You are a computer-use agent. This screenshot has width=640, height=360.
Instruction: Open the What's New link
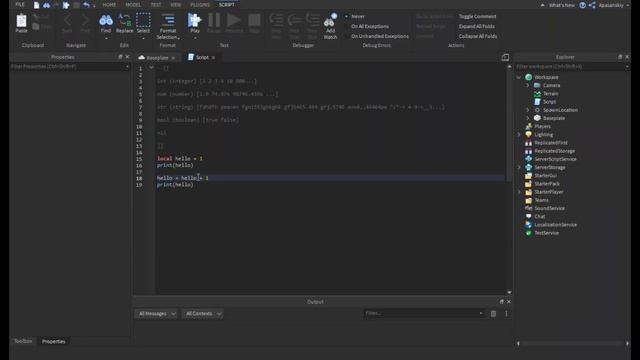click(562, 5)
